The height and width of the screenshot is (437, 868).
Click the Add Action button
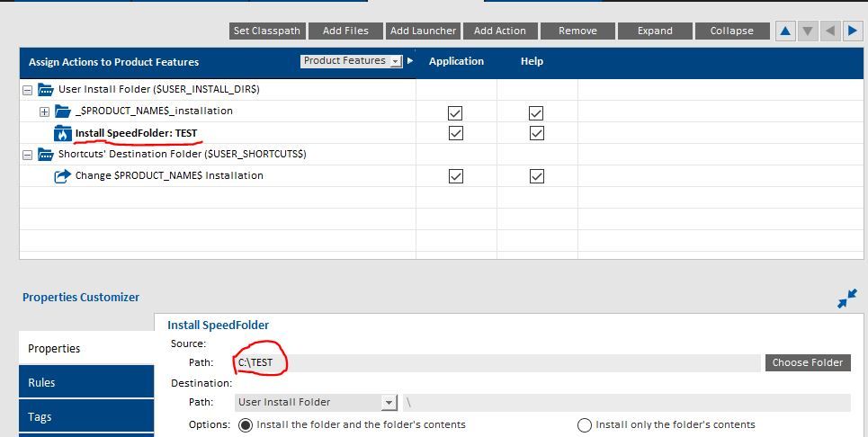500,31
